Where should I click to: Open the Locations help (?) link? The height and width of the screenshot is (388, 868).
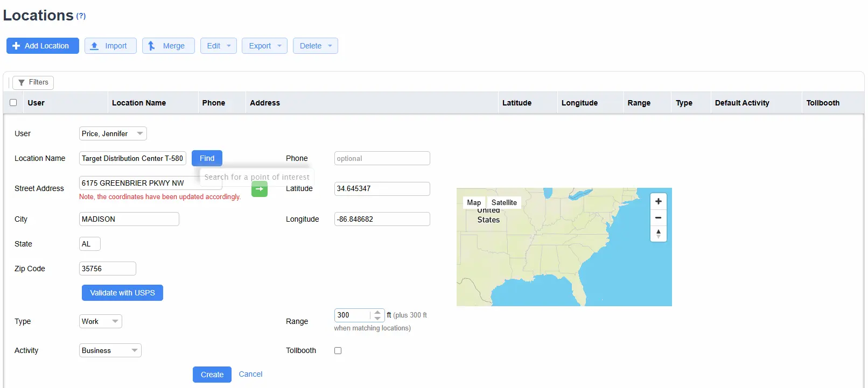point(81,16)
